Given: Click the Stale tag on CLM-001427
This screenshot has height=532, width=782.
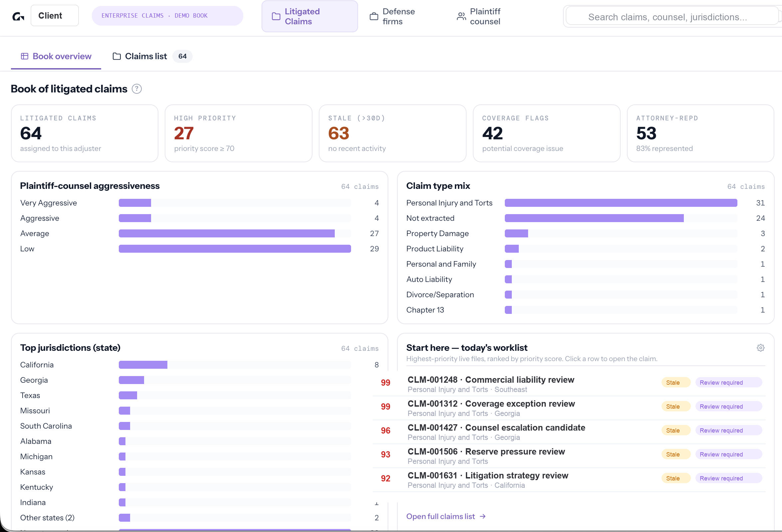Looking at the screenshot, I should pyautogui.click(x=675, y=430).
